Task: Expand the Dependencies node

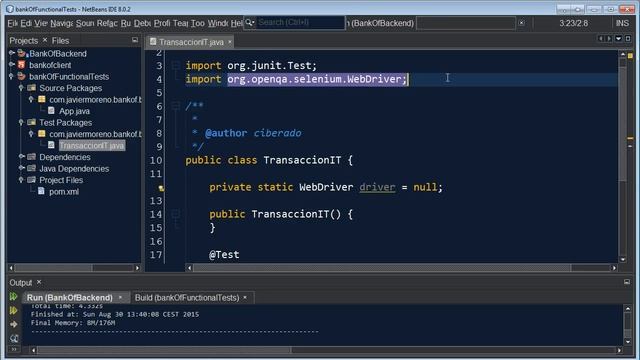Action: point(21,156)
